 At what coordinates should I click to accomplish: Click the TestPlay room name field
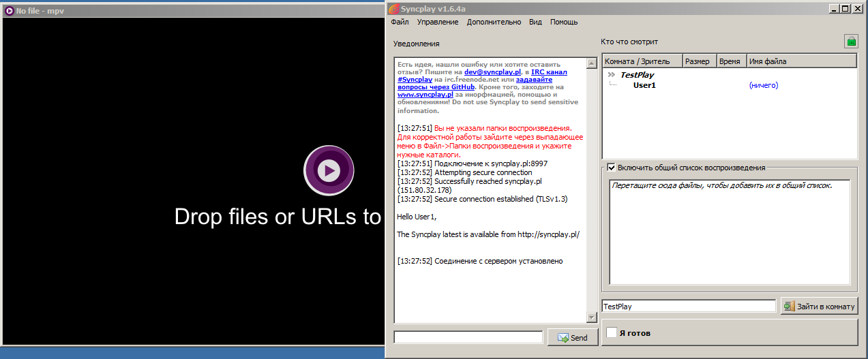tap(689, 307)
